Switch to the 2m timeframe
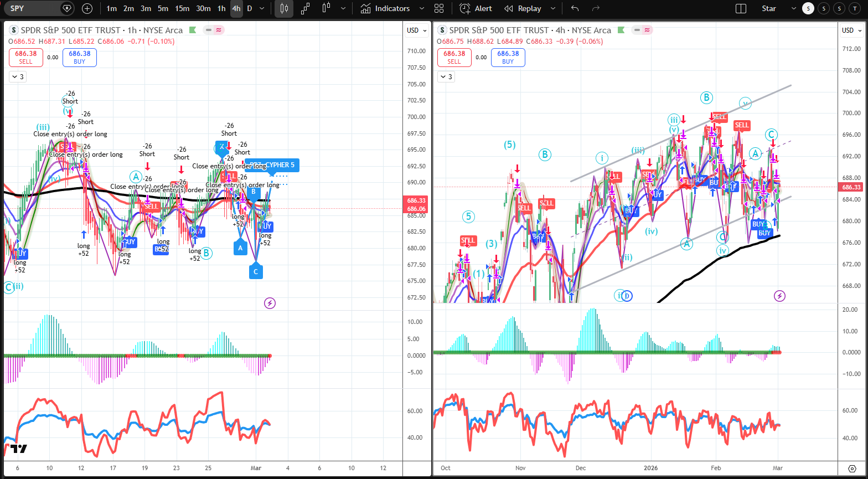The height and width of the screenshot is (479, 868). click(128, 8)
